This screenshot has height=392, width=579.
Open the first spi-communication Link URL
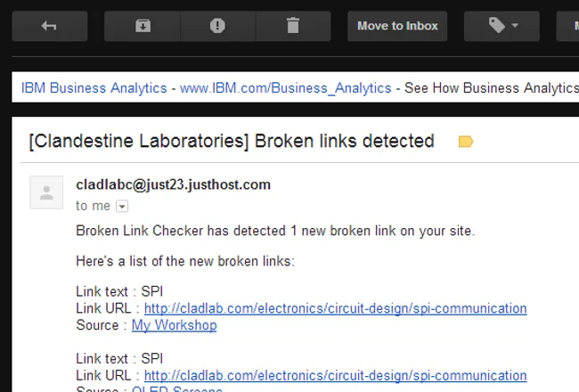click(335, 308)
